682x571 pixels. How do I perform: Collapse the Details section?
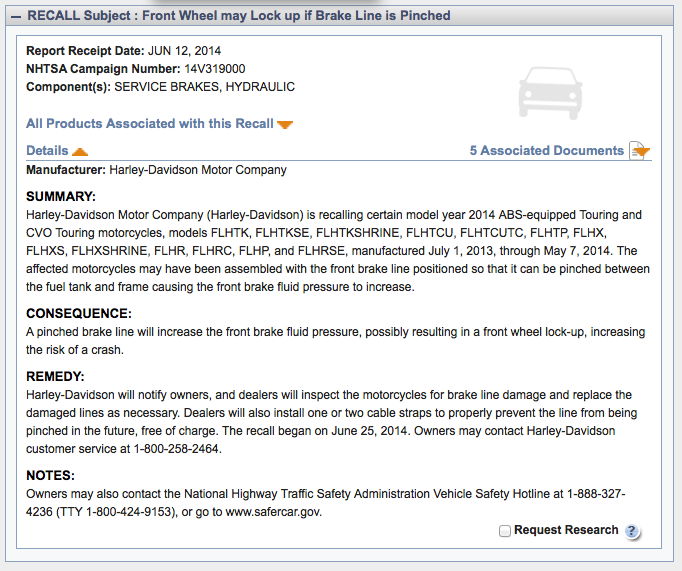tap(47, 151)
